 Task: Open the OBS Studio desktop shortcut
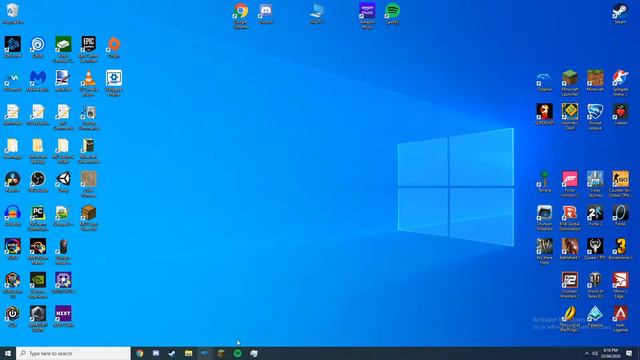tap(38, 182)
